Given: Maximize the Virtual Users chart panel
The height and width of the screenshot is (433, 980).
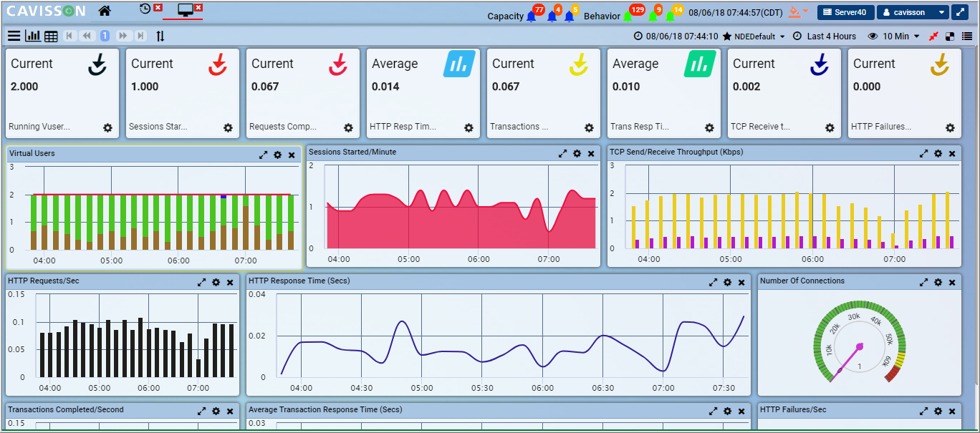Looking at the screenshot, I should coord(263,154).
